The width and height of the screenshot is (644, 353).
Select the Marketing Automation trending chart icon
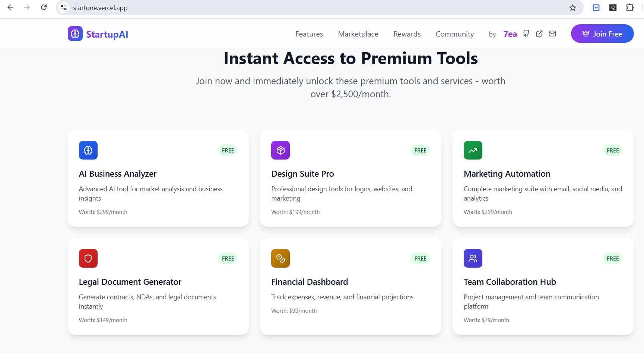[x=473, y=150]
